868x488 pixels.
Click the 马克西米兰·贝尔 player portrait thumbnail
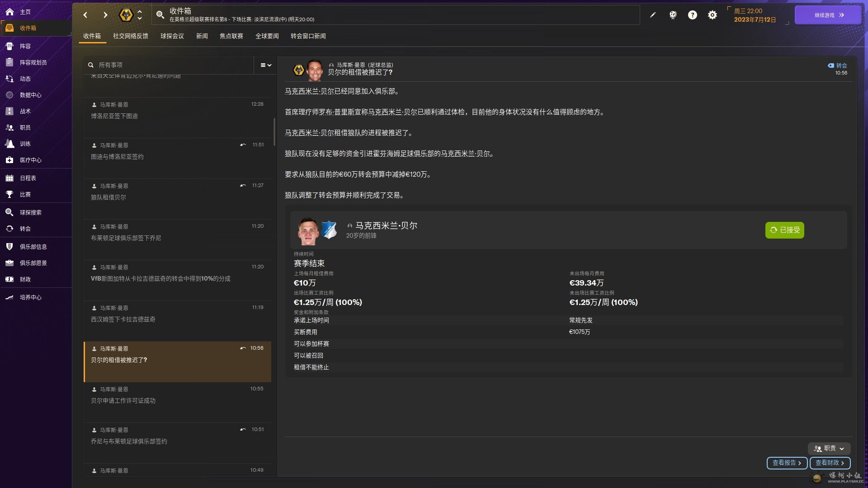[x=308, y=230]
